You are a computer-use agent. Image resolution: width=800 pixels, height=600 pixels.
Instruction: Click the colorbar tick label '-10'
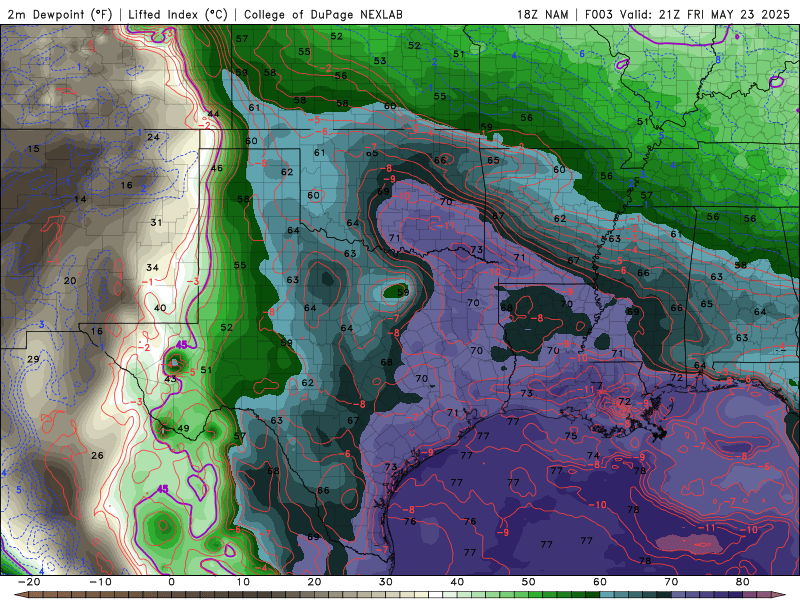coord(100,582)
